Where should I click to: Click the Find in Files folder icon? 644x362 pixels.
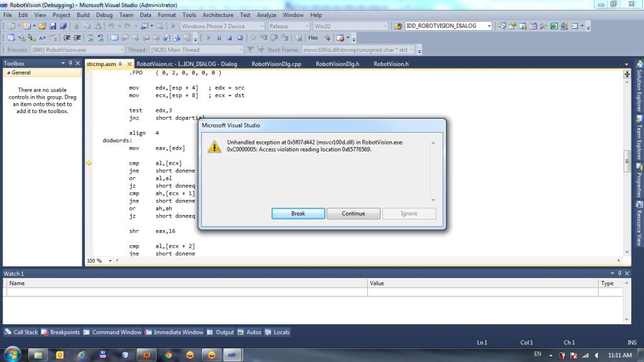click(398, 26)
